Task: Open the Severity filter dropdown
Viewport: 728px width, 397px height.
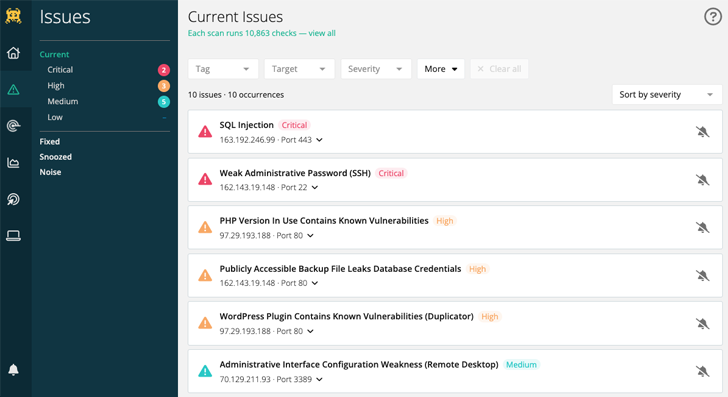Action: [376, 69]
